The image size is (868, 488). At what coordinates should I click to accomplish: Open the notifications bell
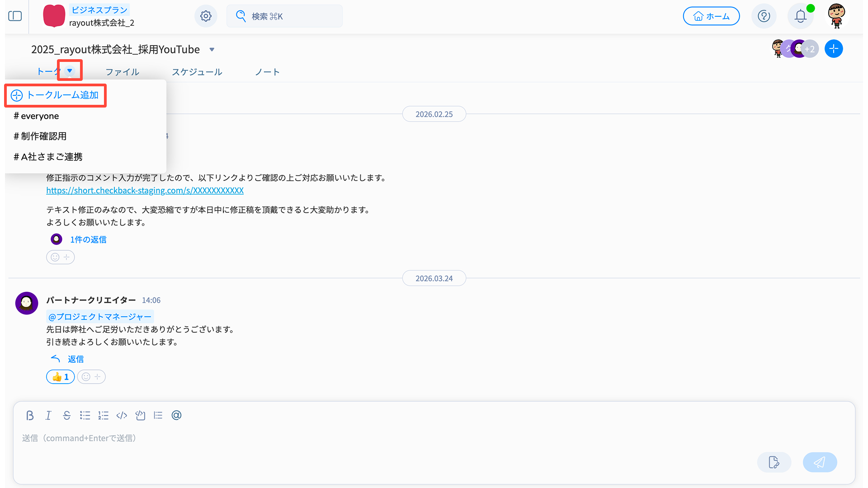point(800,16)
